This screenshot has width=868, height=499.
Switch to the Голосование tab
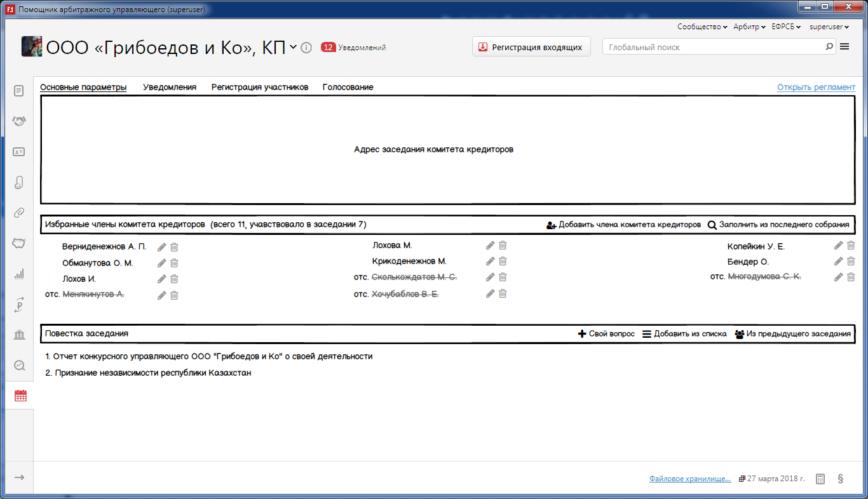point(348,87)
